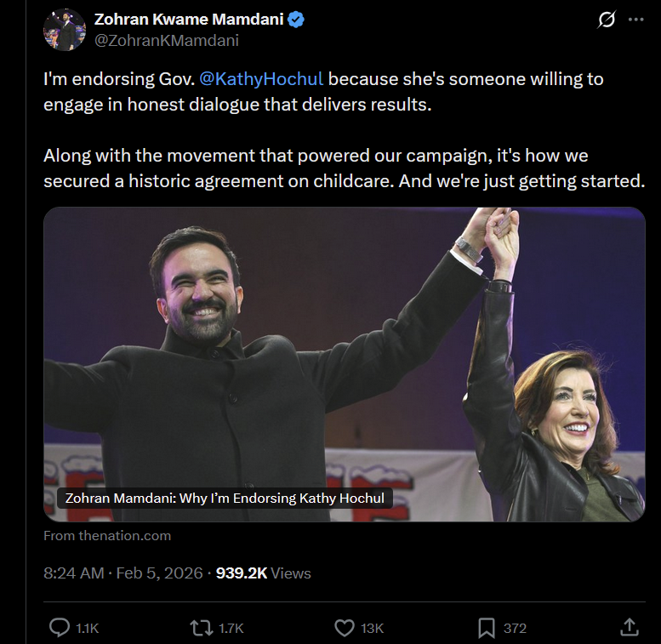Click the 13K likes count

(372, 629)
